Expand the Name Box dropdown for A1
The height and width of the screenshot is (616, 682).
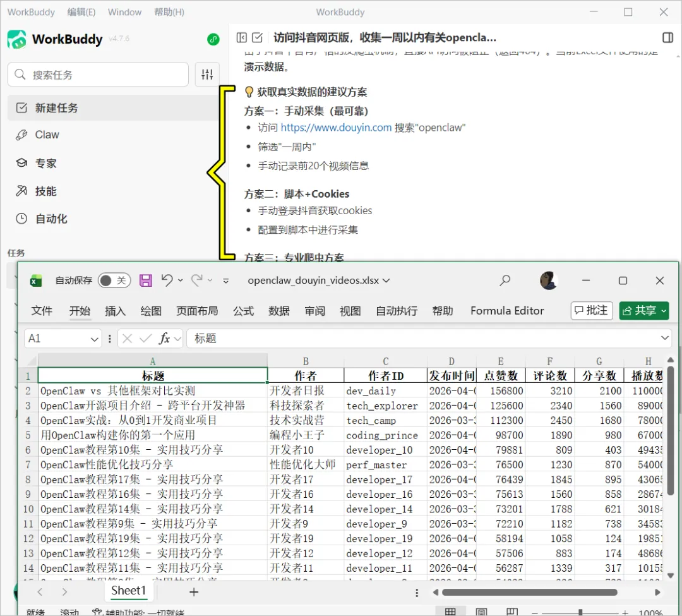pyautogui.click(x=94, y=339)
